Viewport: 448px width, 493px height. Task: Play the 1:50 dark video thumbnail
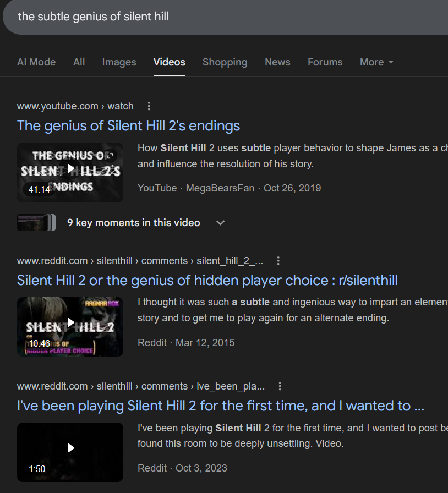70,452
